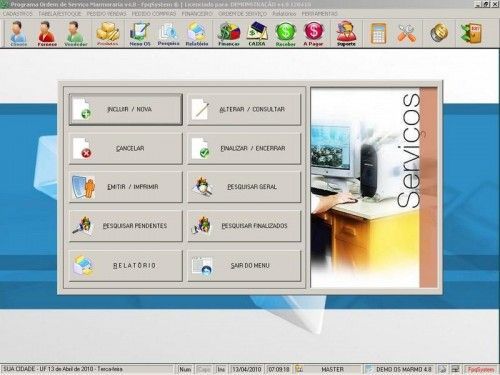This screenshot has width=500, height=375.
Task: Open Produtos boxes icon
Action: pyautogui.click(x=108, y=33)
